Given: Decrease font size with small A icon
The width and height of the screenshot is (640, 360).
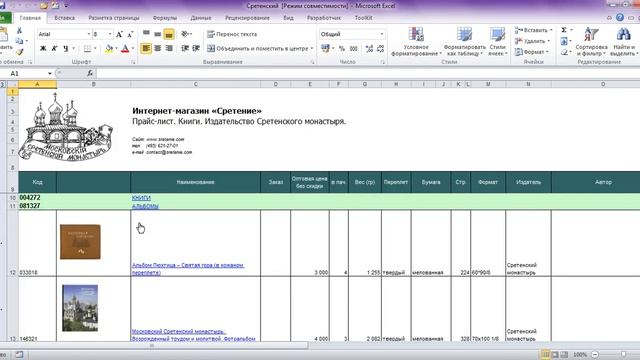Looking at the screenshot, I should tap(130, 34).
